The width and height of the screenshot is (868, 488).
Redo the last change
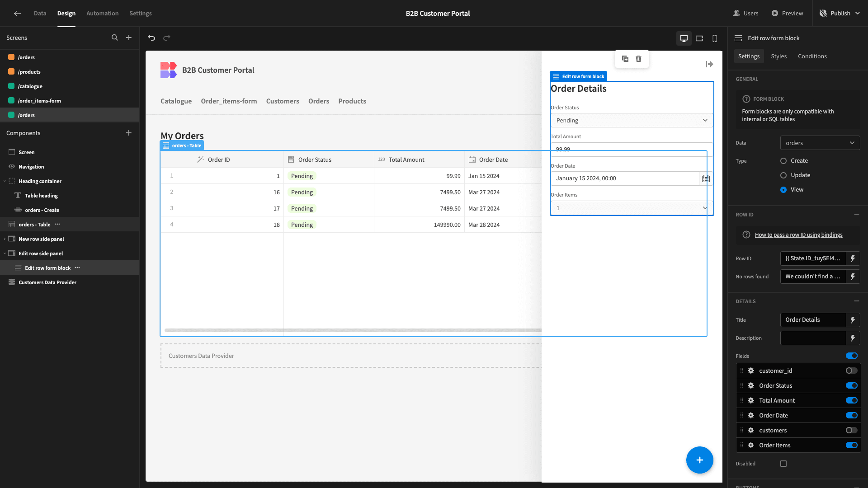pyautogui.click(x=167, y=38)
